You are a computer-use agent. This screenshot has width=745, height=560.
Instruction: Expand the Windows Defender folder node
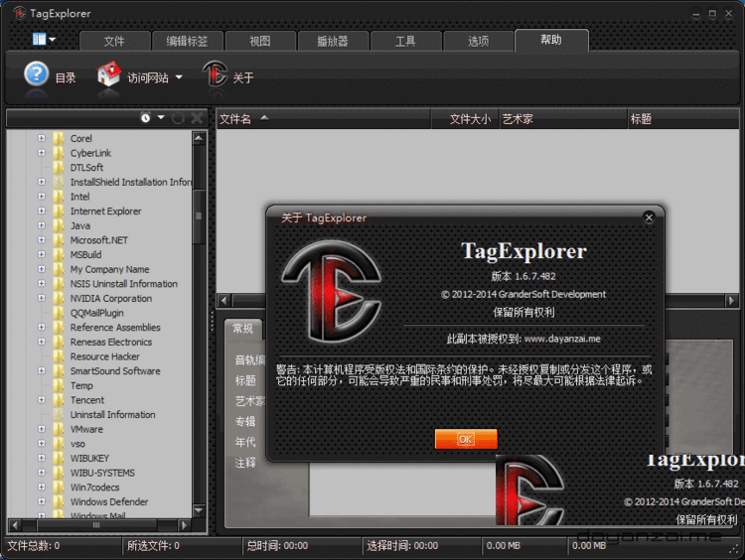[x=42, y=501]
